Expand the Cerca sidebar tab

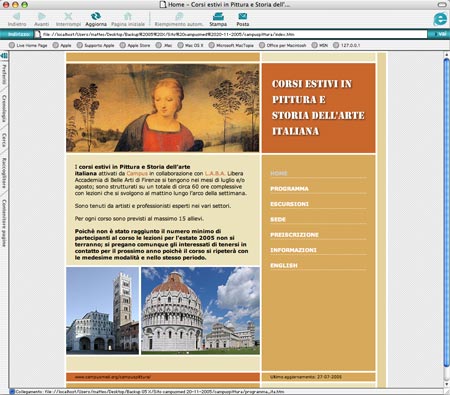tap(4, 140)
